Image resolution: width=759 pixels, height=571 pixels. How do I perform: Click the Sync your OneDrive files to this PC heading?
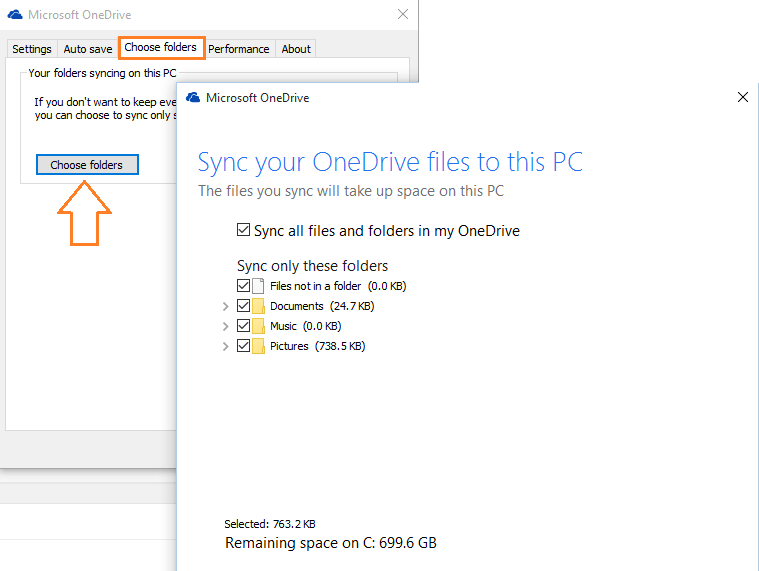coord(390,162)
